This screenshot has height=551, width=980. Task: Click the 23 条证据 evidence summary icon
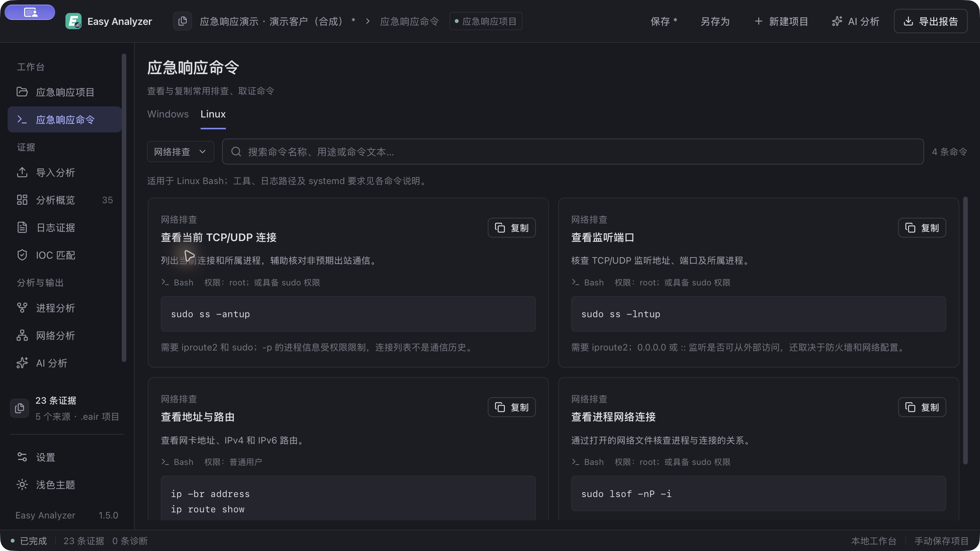click(20, 408)
